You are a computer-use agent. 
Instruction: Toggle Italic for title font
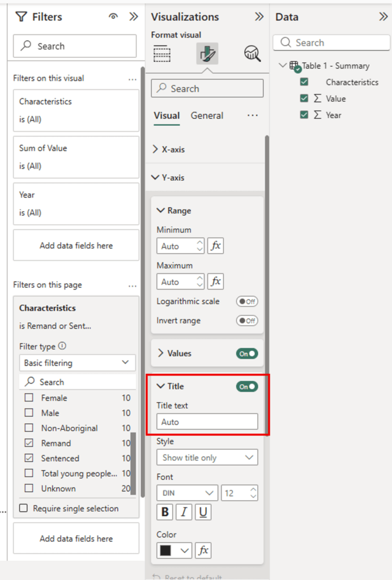click(184, 513)
